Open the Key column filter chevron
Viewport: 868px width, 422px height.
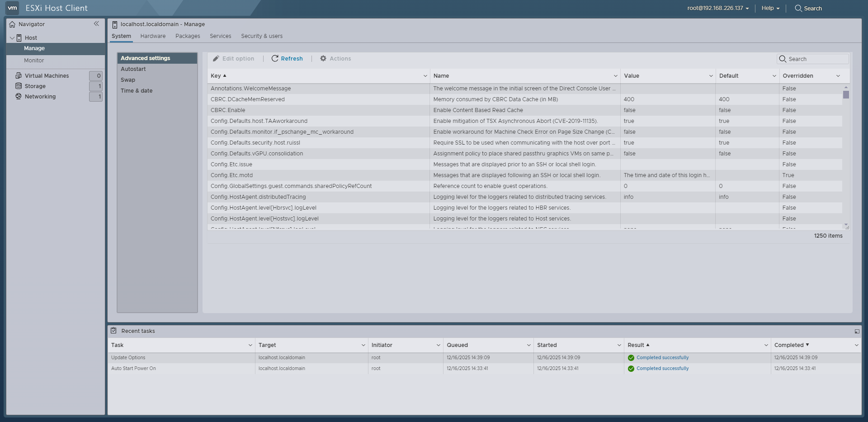point(424,75)
